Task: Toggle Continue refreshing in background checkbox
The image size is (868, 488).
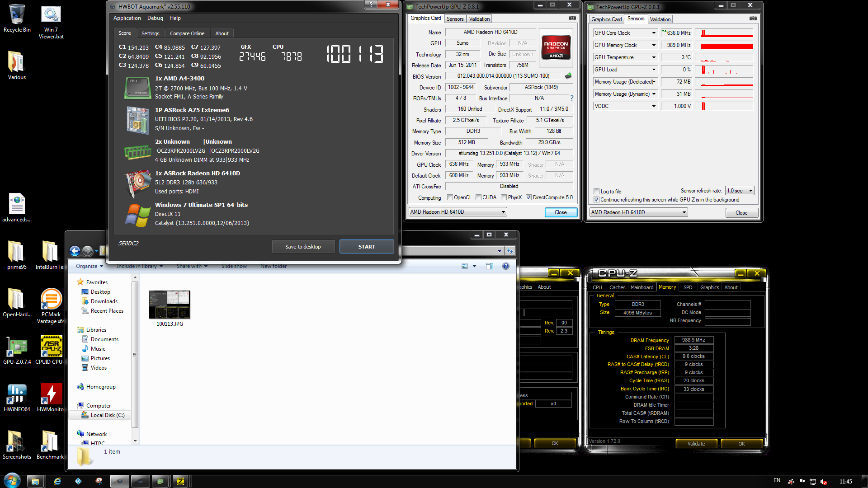Action: 596,200
